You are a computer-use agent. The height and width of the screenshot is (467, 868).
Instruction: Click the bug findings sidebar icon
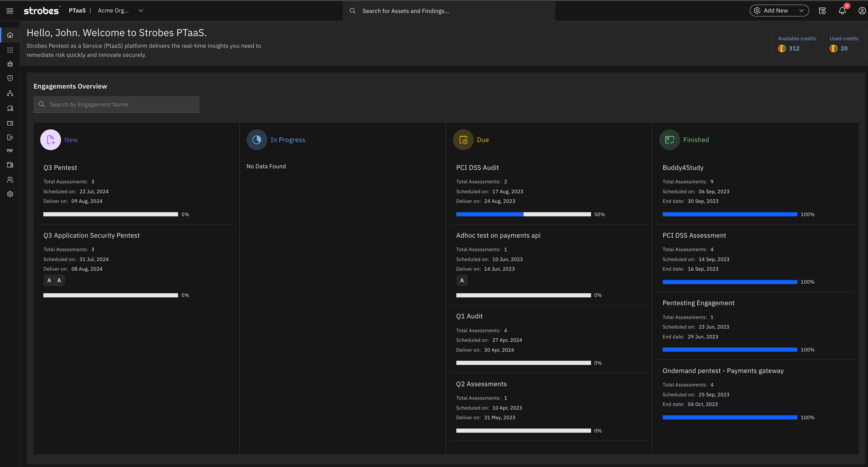(10, 64)
